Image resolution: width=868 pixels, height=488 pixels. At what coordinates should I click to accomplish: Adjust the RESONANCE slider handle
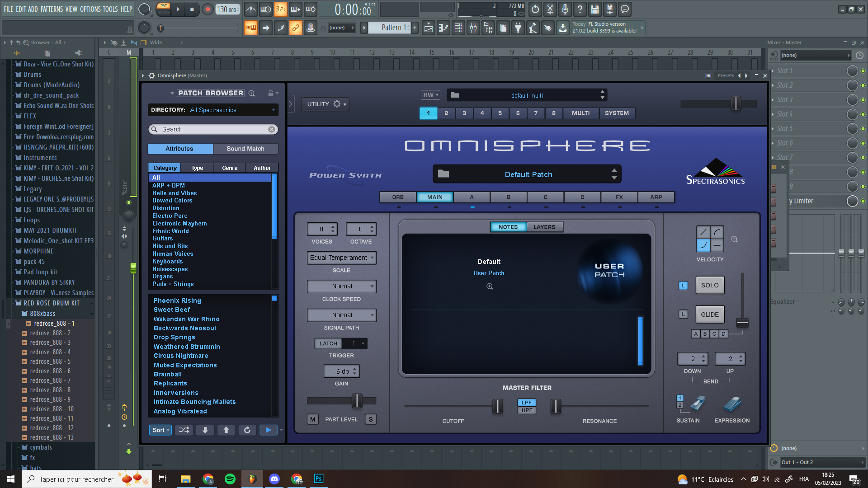coord(555,406)
